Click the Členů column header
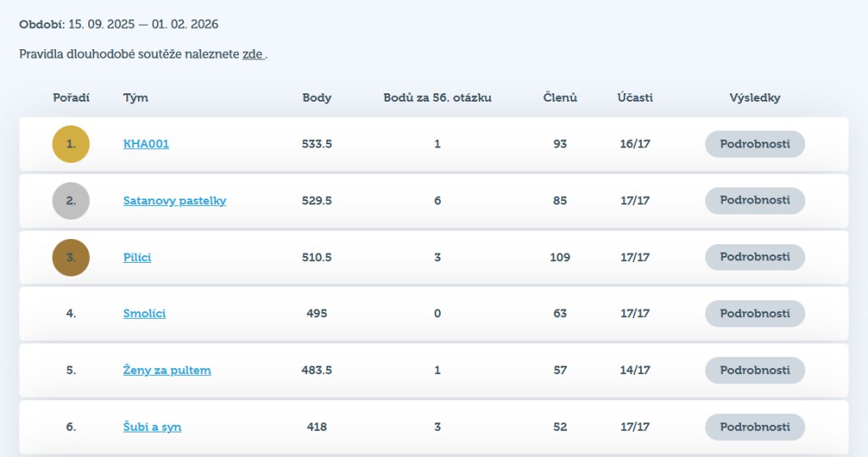The width and height of the screenshot is (868, 457). tap(559, 98)
